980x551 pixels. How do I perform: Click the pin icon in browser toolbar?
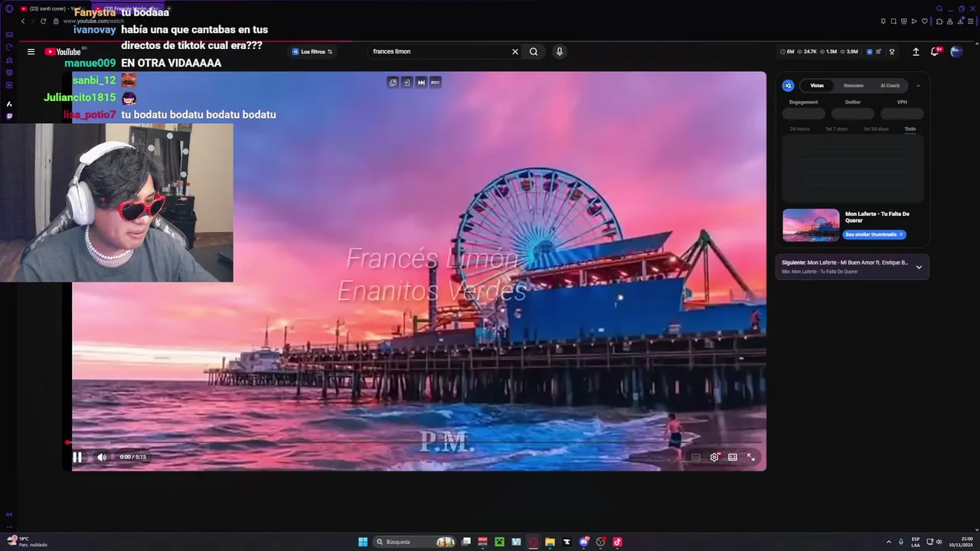883,21
